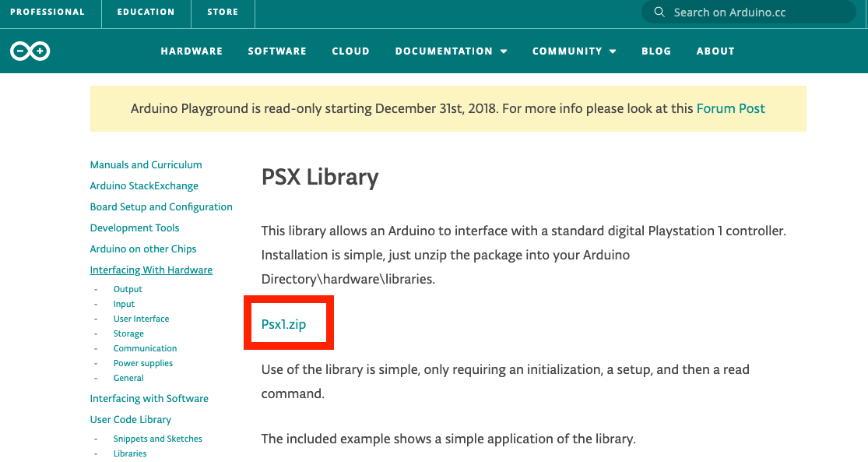Open the Cloud menu item

[x=350, y=51]
